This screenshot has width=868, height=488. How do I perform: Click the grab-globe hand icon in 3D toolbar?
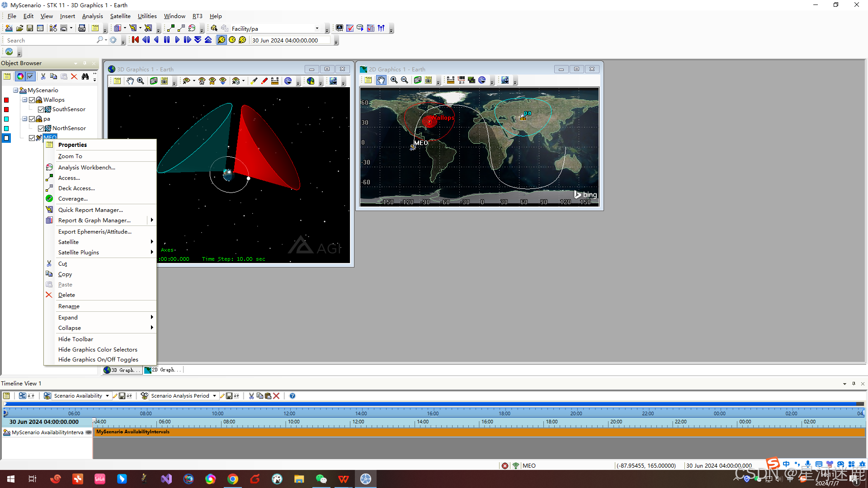130,81
